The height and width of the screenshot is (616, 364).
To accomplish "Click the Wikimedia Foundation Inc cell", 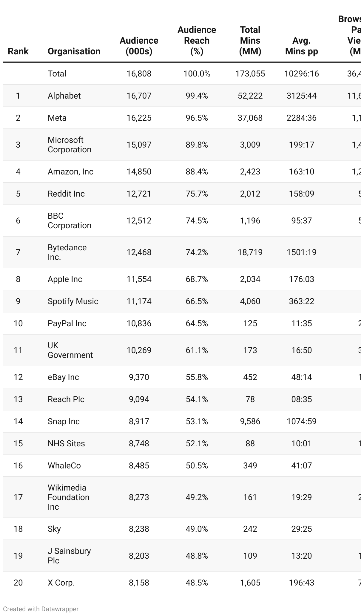I will point(69,497).
